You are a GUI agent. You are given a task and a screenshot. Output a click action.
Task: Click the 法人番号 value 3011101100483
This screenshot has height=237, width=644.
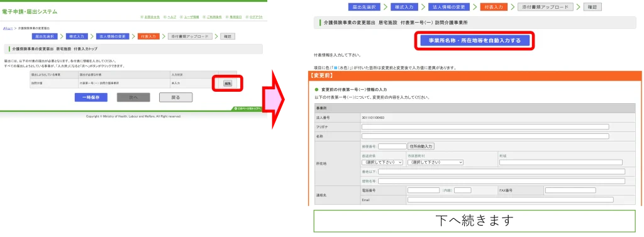point(373,118)
